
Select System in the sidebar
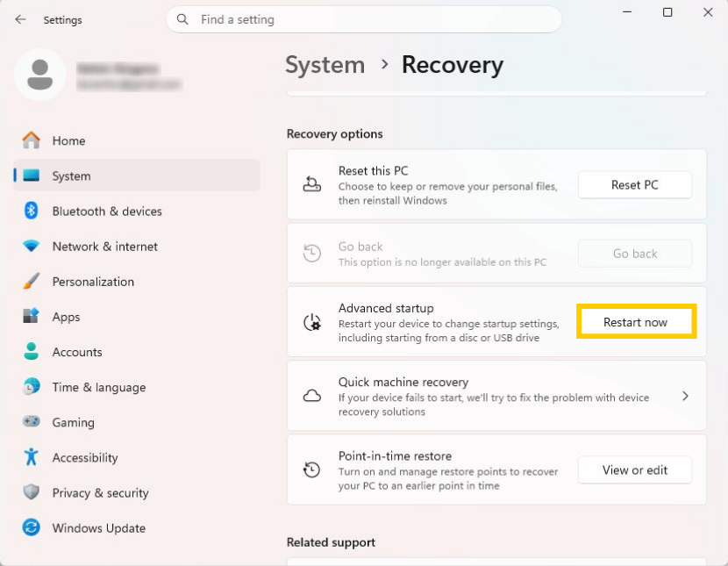click(137, 176)
